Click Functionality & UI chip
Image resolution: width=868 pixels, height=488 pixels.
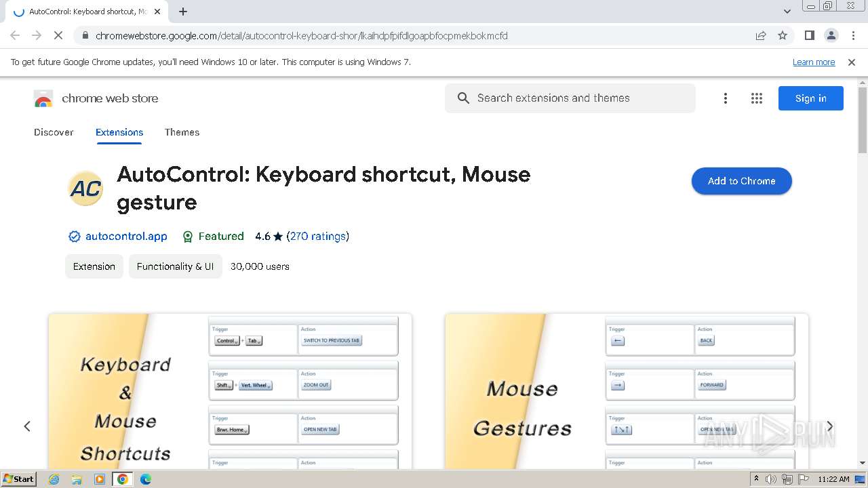[175, 266]
